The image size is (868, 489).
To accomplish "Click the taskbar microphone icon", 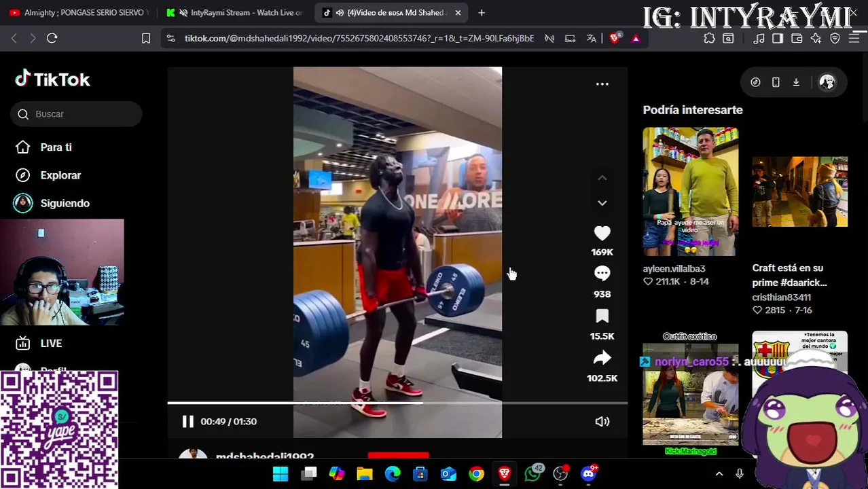I will (x=740, y=474).
